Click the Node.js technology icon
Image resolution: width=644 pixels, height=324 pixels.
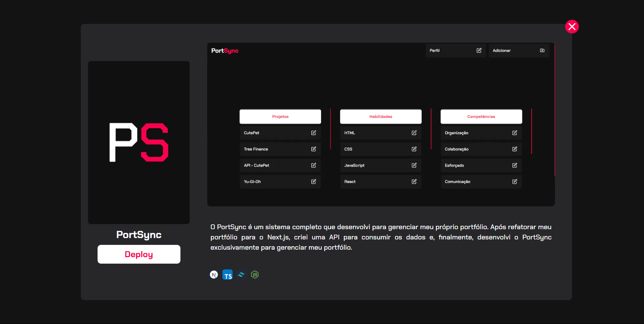coord(255,275)
